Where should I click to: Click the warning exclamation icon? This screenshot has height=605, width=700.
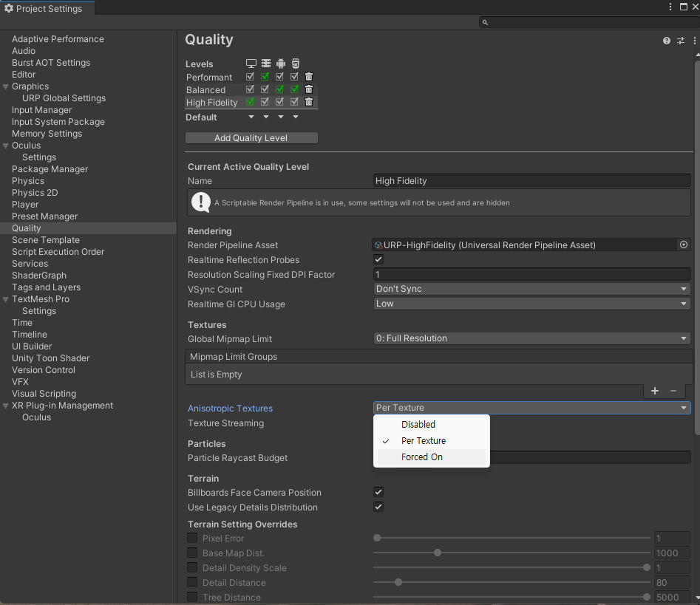(201, 202)
